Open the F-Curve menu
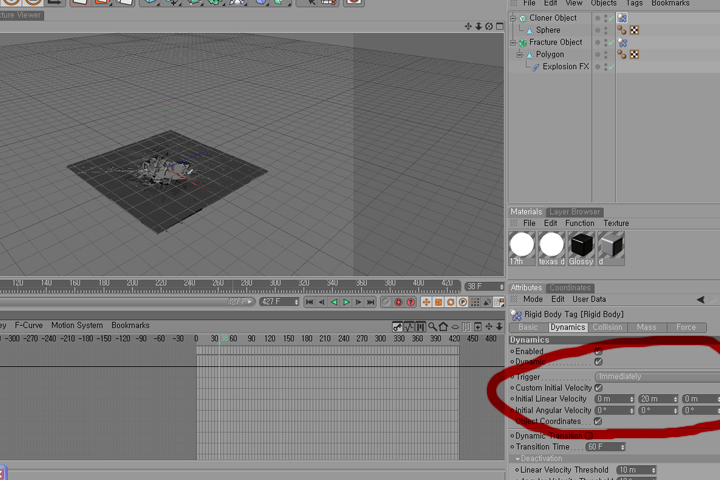720x480 pixels. click(x=28, y=325)
